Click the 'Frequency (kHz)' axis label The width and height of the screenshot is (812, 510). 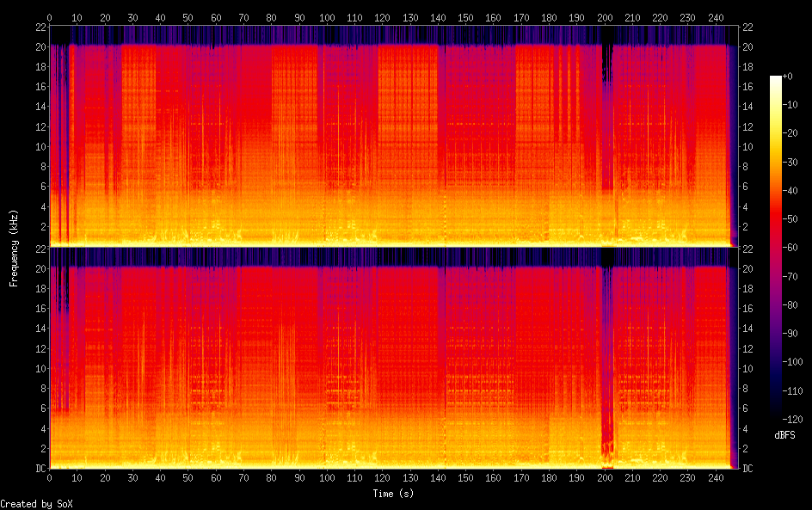[14, 248]
